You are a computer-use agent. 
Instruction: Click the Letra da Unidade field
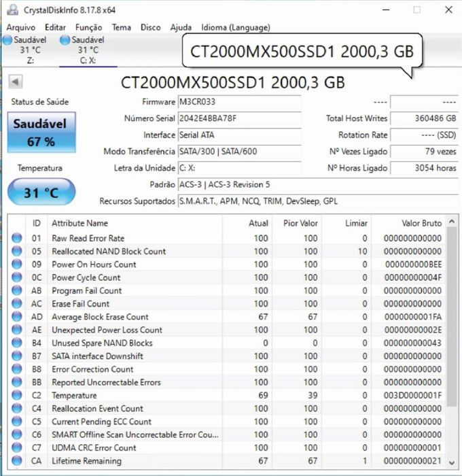click(x=239, y=168)
